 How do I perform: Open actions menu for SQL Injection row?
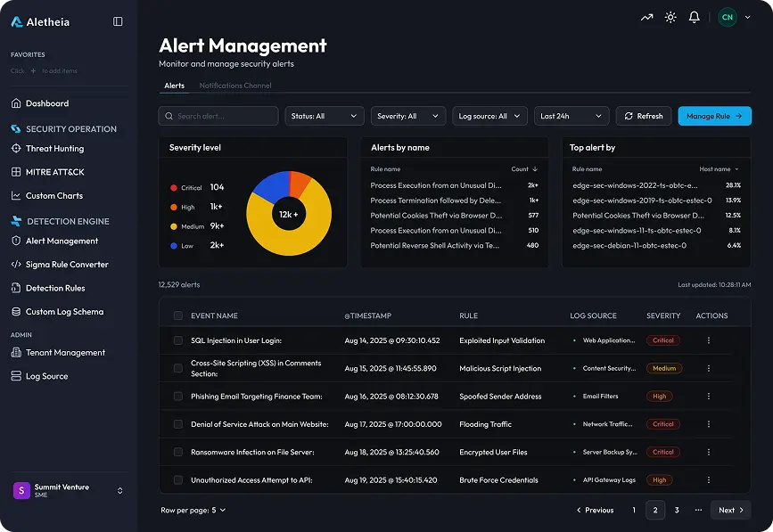709,340
